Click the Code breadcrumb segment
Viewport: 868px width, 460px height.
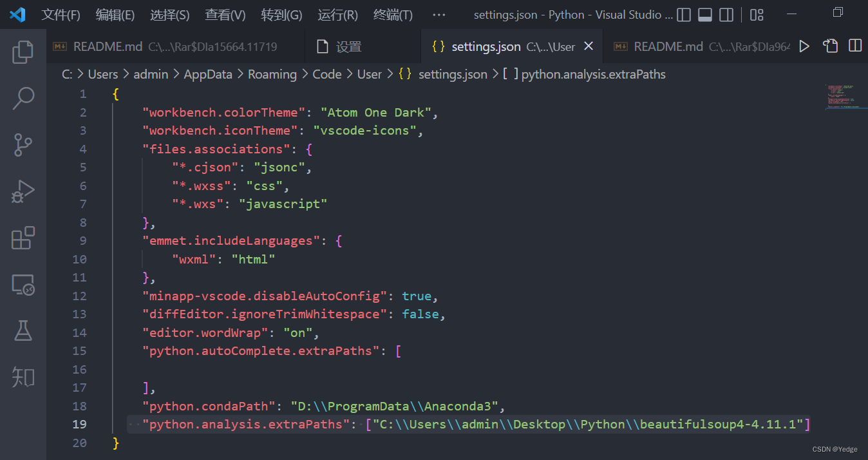point(327,74)
